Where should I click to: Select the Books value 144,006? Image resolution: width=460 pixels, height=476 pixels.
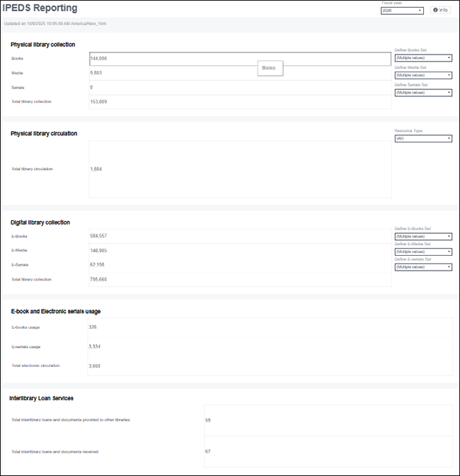(98, 58)
